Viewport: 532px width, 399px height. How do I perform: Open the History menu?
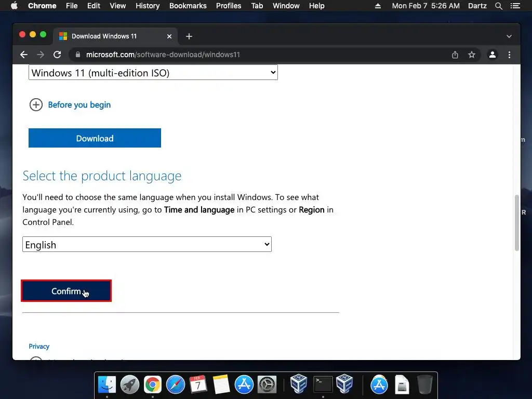coord(148,6)
